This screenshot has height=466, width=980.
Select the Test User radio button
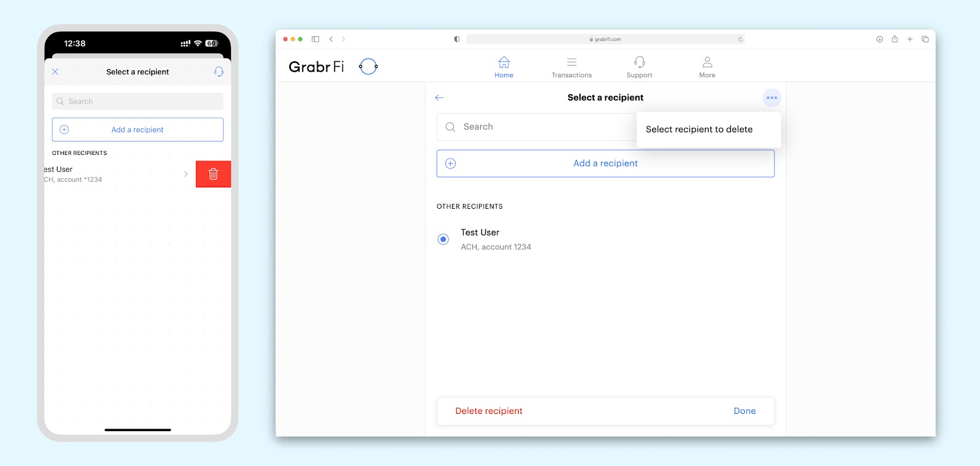tap(443, 239)
